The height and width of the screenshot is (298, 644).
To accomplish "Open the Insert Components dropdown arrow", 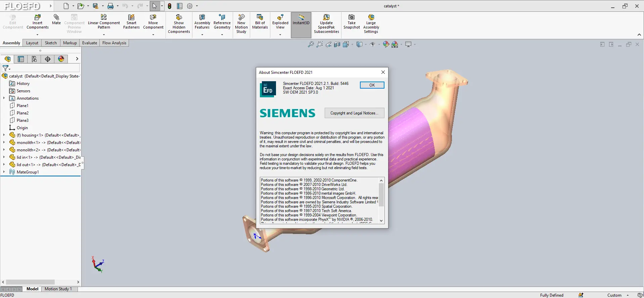I will pyautogui.click(x=37, y=35).
